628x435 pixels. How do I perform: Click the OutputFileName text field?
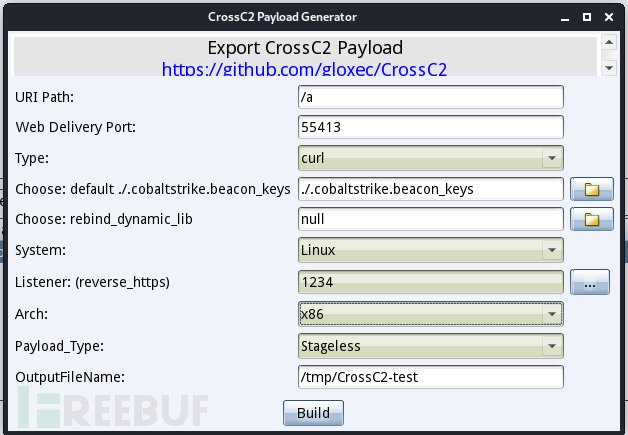[x=431, y=377]
